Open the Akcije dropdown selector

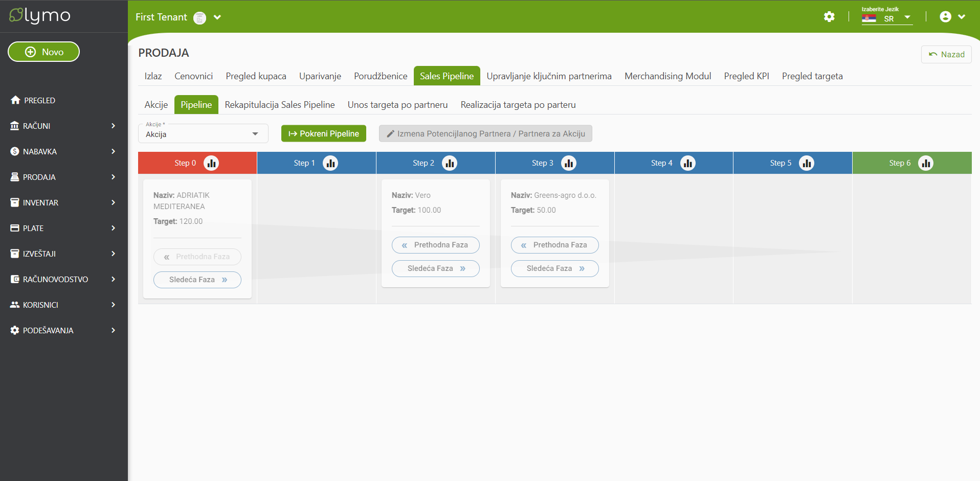pyautogui.click(x=203, y=134)
